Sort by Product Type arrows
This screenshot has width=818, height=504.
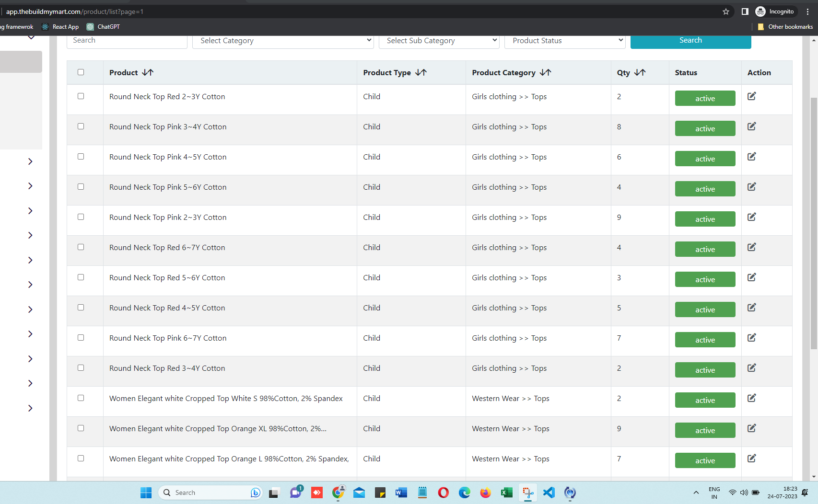pyautogui.click(x=421, y=72)
